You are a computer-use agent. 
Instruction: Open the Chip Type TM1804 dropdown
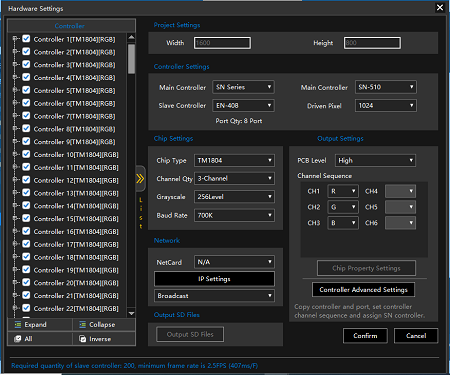234,160
